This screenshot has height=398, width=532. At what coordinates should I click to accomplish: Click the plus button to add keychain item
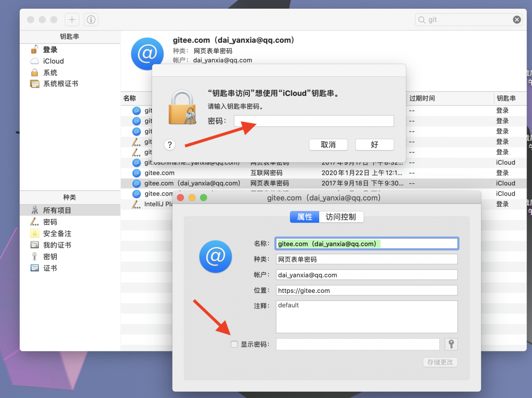click(72, 20)
